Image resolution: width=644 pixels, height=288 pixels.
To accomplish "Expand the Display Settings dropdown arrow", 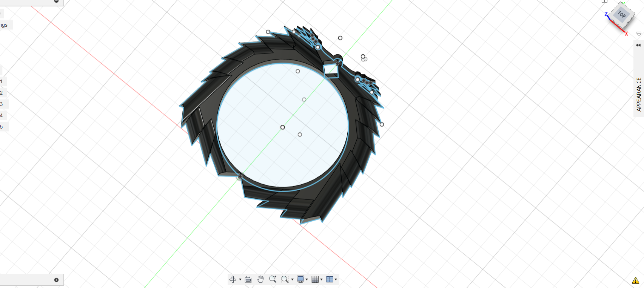I will pos(307,279).
